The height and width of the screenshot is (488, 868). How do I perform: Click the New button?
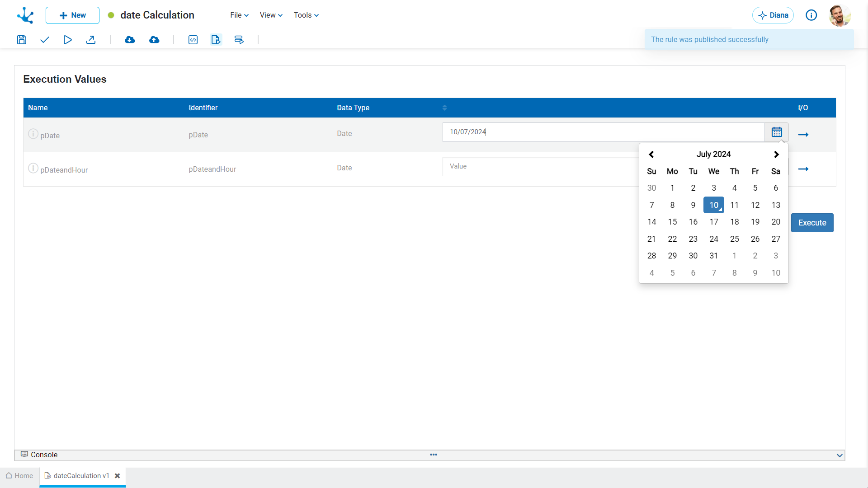pos(72,15)
